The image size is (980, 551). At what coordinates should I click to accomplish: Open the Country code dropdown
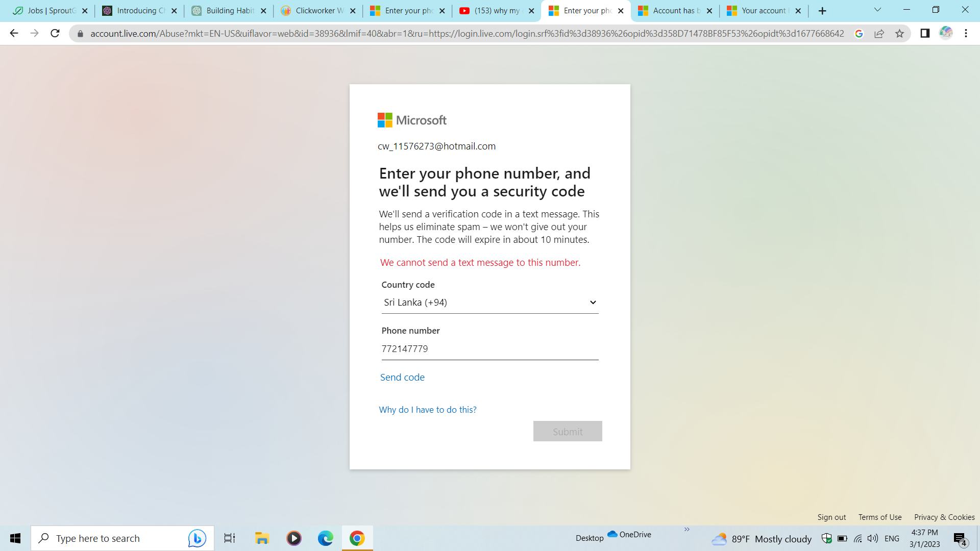(x=490, y=303)
